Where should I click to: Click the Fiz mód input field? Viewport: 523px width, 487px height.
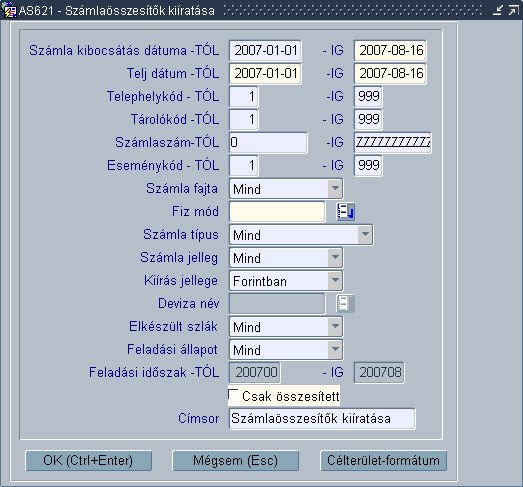[277, 211]
